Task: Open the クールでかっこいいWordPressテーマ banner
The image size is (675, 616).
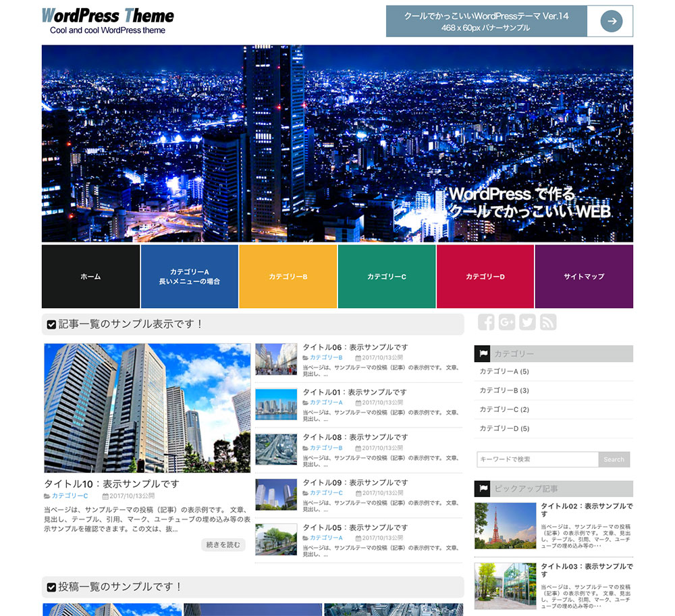Action: tap(509, 21)
